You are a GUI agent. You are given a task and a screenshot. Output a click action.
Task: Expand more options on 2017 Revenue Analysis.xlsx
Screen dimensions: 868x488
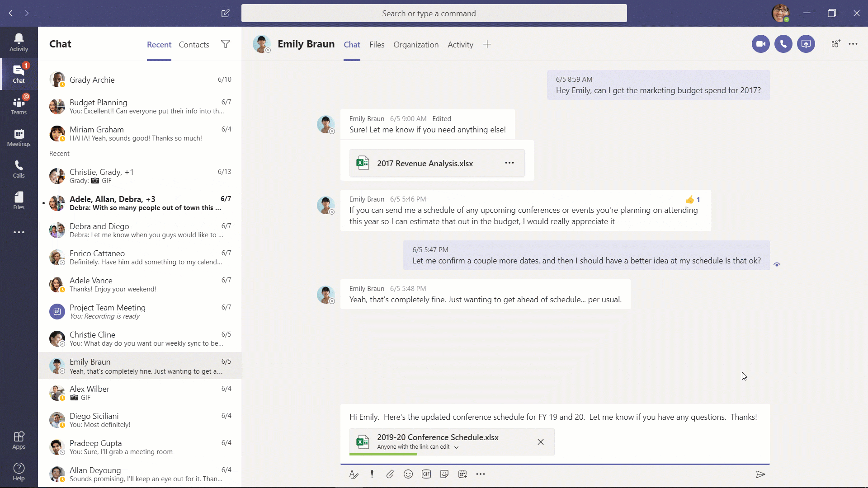[x=509, y=163]
